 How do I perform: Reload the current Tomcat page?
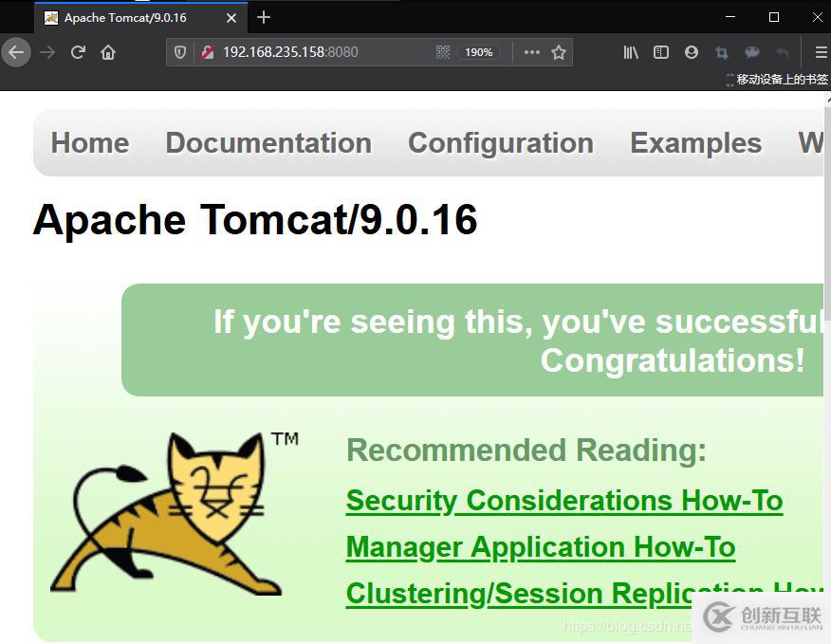coord(78,52)
